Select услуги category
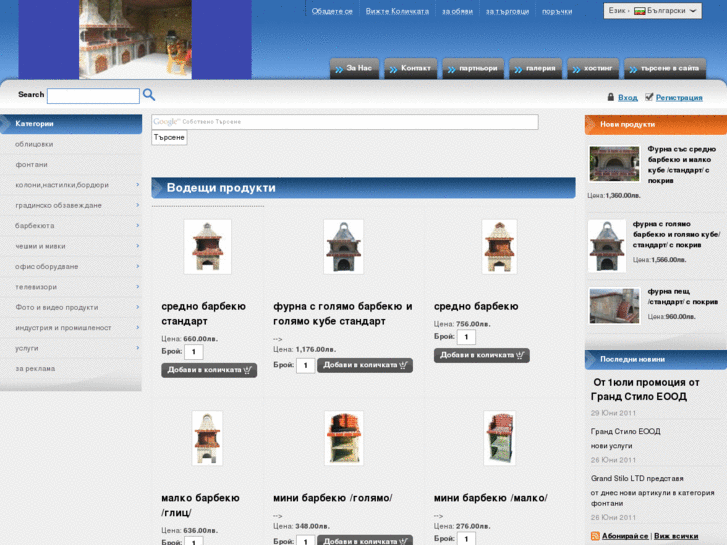Screen dimensions: 727x545 [71, 348]
